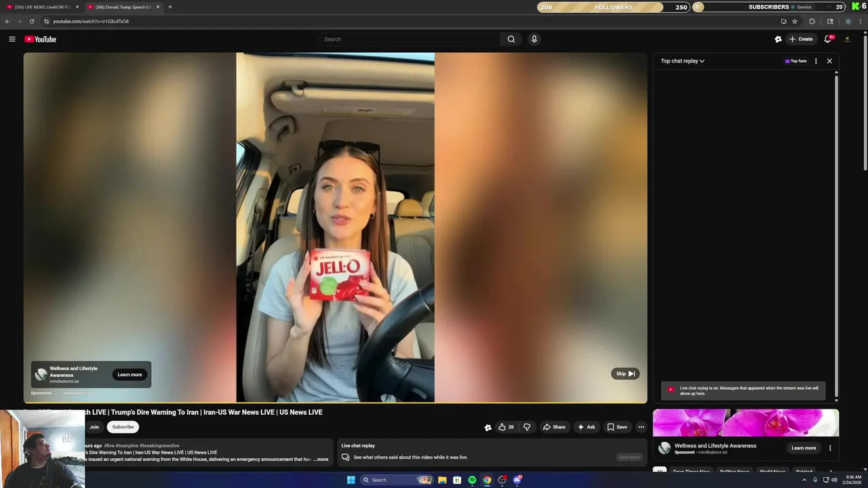Open the sidebar ad three-dot menu
868x488 pixels.
[830, 448]
